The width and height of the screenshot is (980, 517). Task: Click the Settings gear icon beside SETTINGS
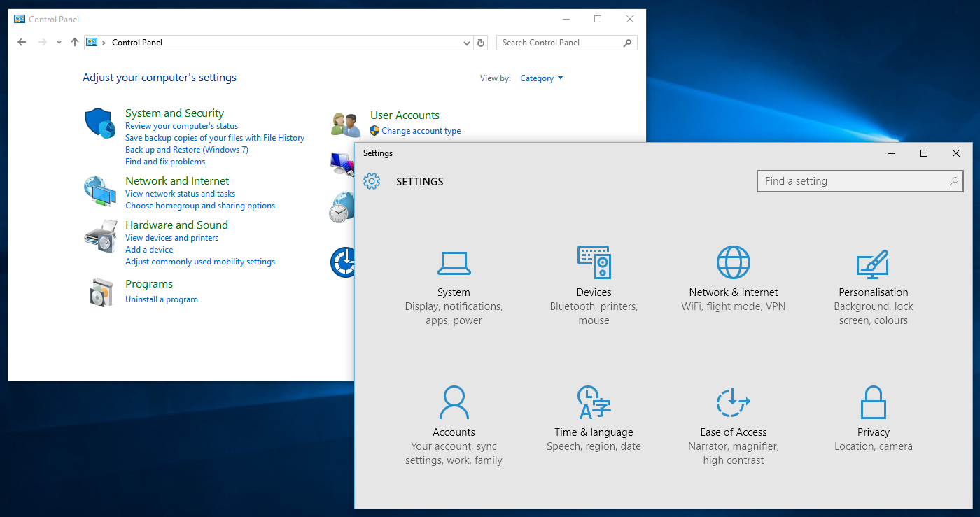(x=372, y=181)
